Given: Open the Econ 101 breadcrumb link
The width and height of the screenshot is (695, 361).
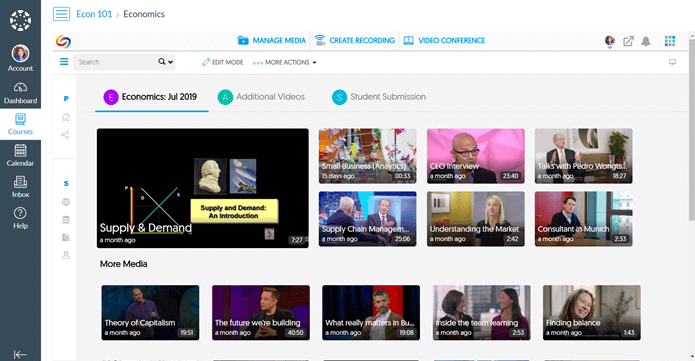Looking at the screenshot, I should click(94, 14).
